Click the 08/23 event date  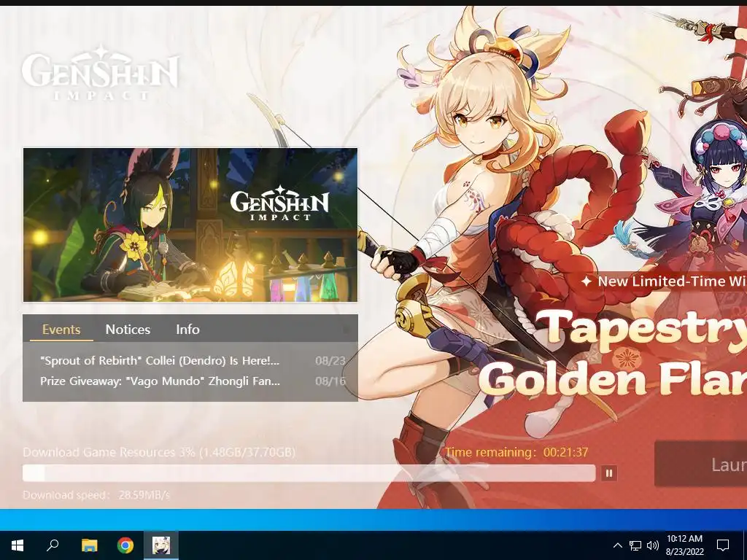tap(330, 360)
